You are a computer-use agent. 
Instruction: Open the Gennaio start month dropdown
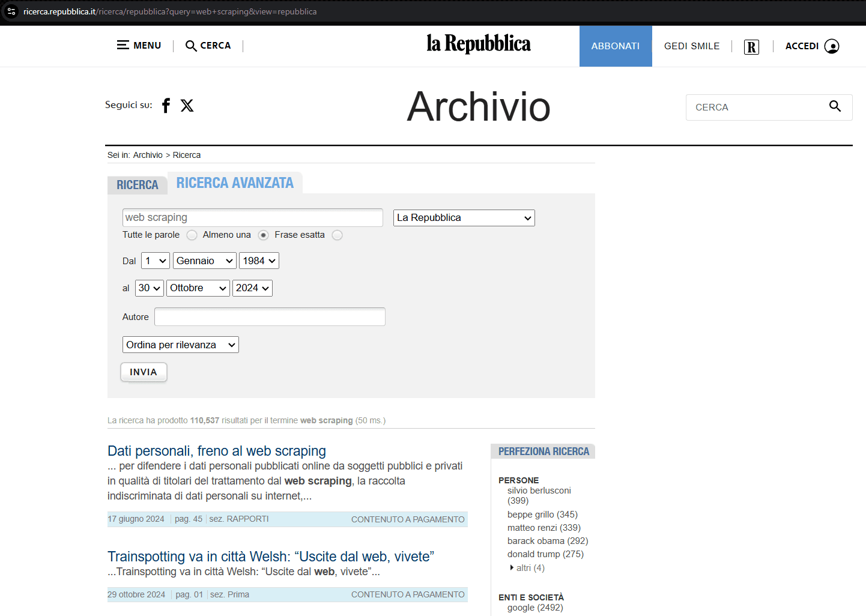204,261
